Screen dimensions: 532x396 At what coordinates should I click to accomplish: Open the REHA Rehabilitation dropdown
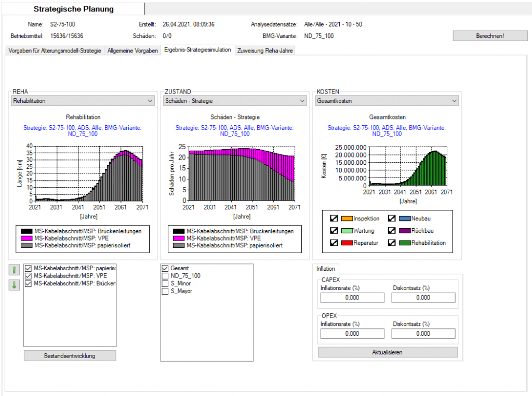click(x=83, y=101)
